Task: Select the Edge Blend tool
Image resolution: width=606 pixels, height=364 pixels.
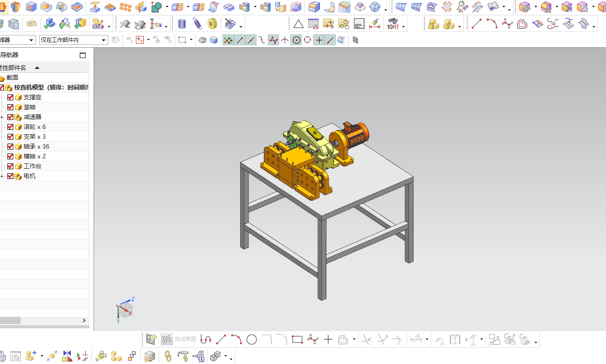Action: pos(313,7)
